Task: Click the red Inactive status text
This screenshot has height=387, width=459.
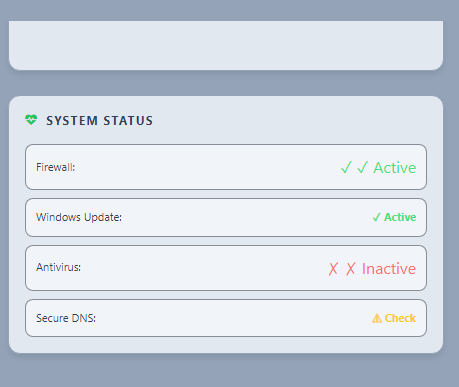Action: 389,269
